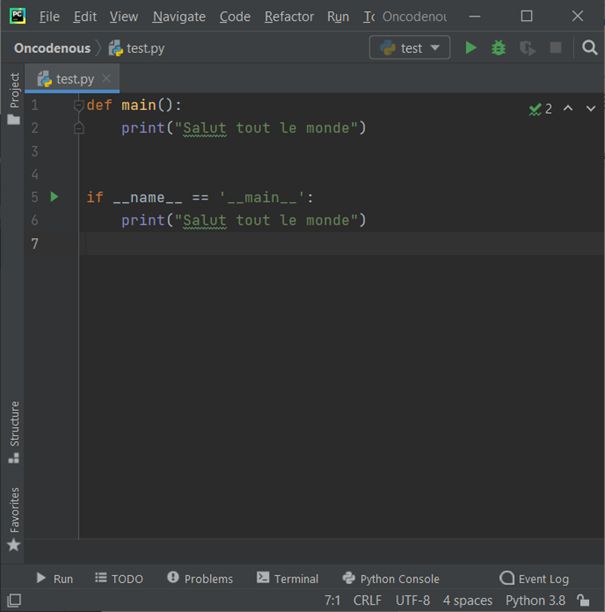Open the Refactor menu
This screenshot has height=612, width=605.
click(289, 16)
